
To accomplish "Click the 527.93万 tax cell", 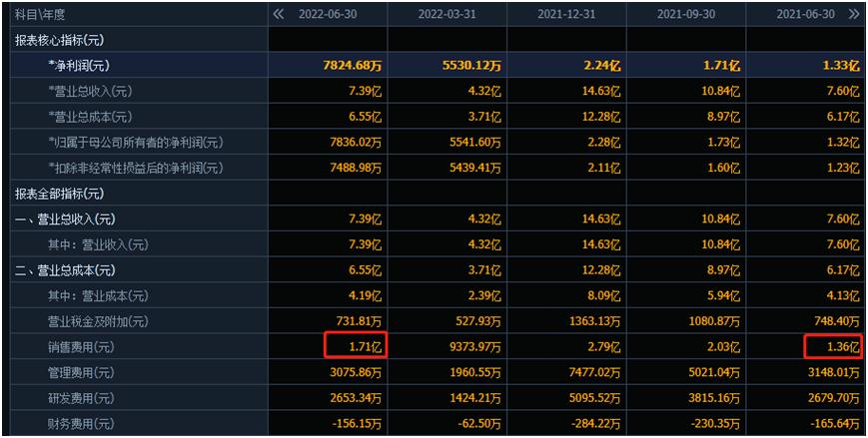I will pyautogui.click(x=476, y=322).
